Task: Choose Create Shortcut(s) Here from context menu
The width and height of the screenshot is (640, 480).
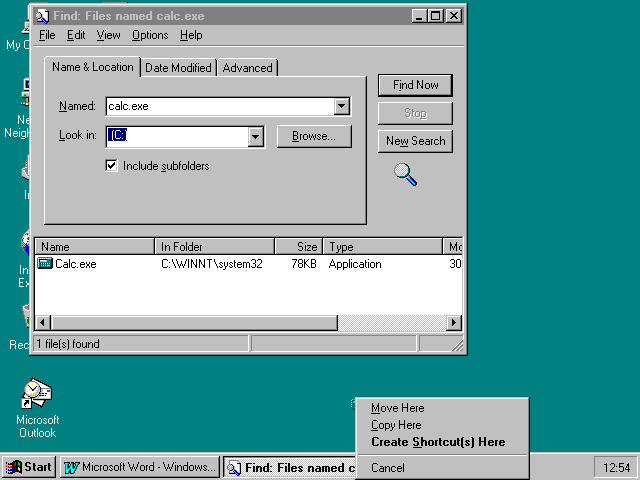Action: point(437,442)
